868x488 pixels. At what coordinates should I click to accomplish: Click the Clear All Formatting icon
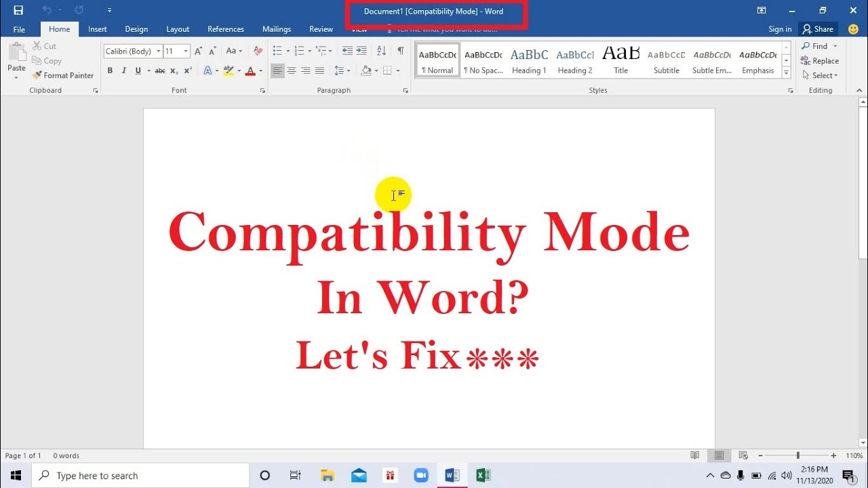258,52
